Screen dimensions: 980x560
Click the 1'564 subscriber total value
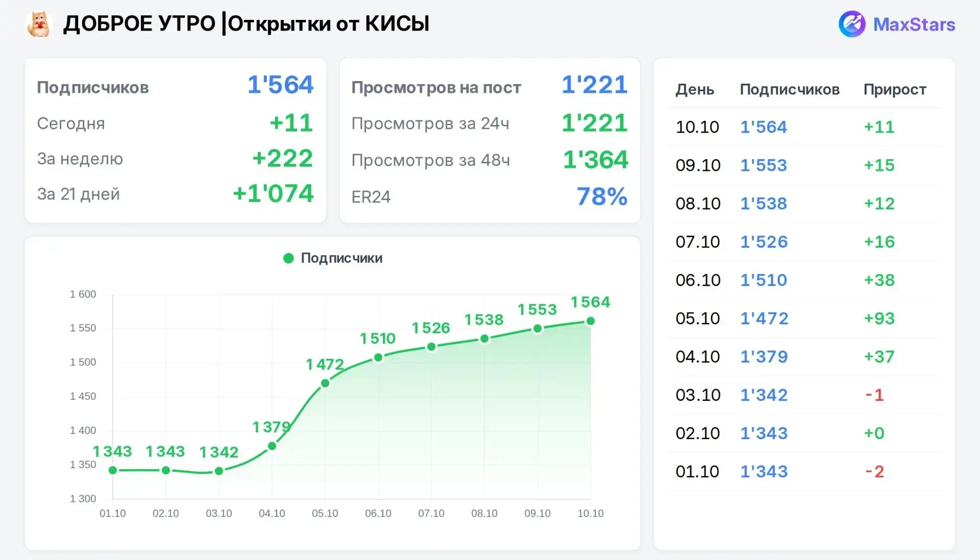(280, 85)
